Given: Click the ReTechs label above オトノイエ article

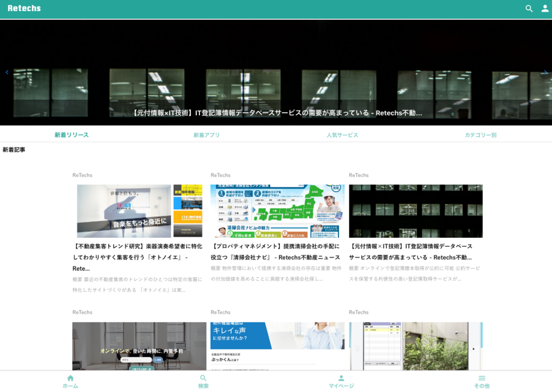Looking at the screenshot, I should [82, 175].
